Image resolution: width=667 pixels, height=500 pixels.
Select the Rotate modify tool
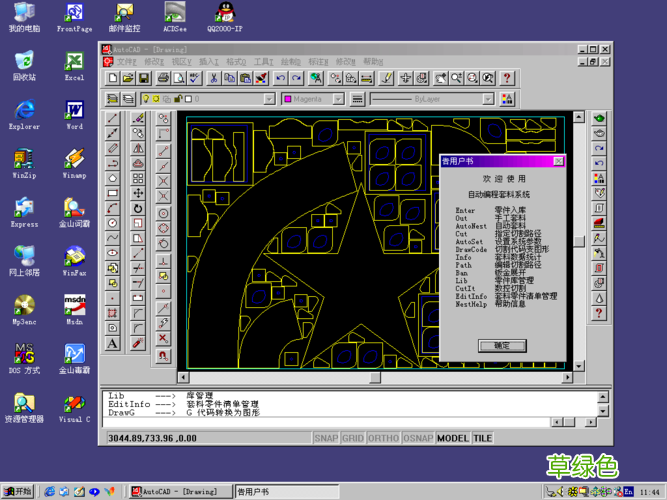pos(138,209)
